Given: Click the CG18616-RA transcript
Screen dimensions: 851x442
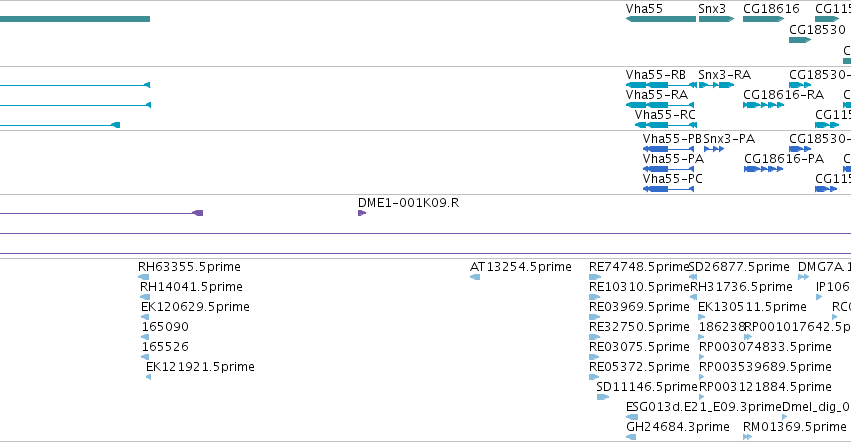Looking at the screenshot, I should tap(763, 105).
